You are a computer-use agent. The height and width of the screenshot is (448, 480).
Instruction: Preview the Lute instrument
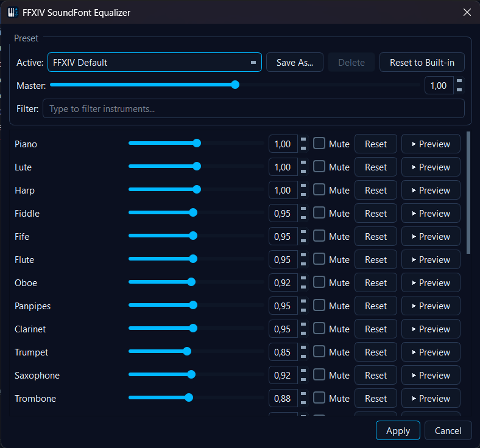click(431, 167)
